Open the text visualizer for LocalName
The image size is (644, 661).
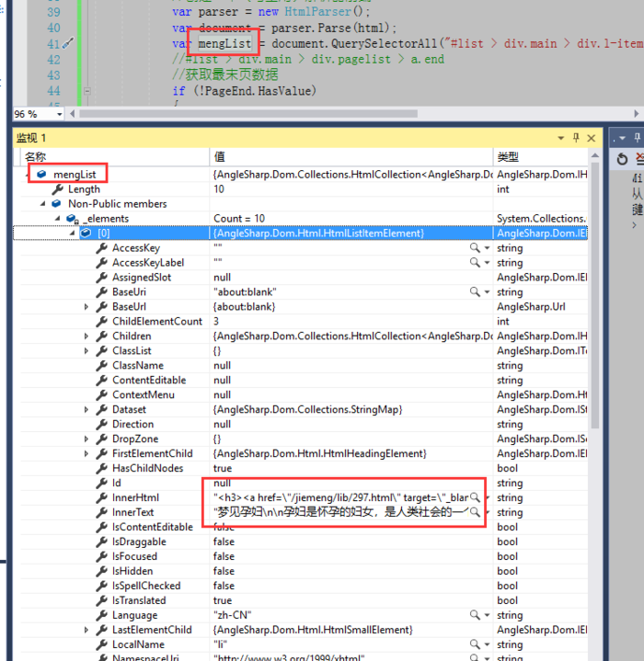point(475,644)
